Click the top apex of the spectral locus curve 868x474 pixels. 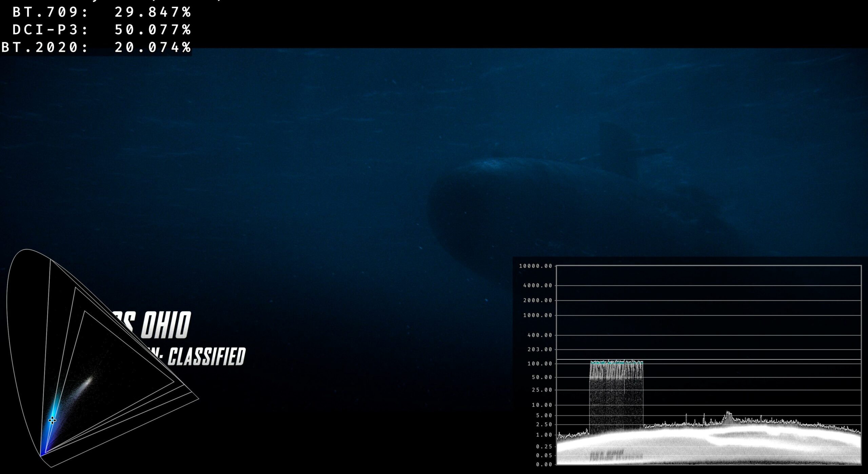(26, 250)
